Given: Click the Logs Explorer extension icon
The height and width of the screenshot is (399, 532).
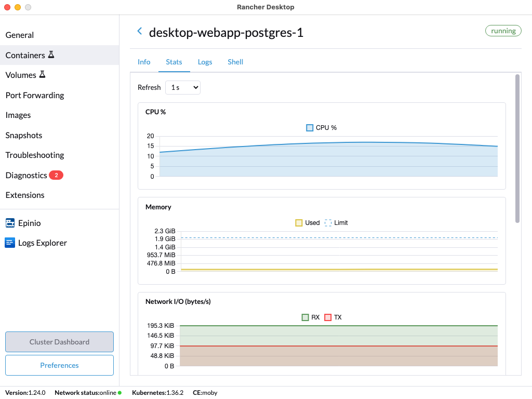Looking at the screenshot, I should pos(10,243).
